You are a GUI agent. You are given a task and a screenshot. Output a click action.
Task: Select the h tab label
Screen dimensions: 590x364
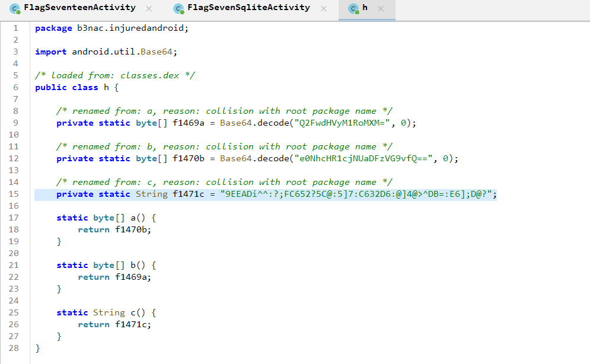365,8
